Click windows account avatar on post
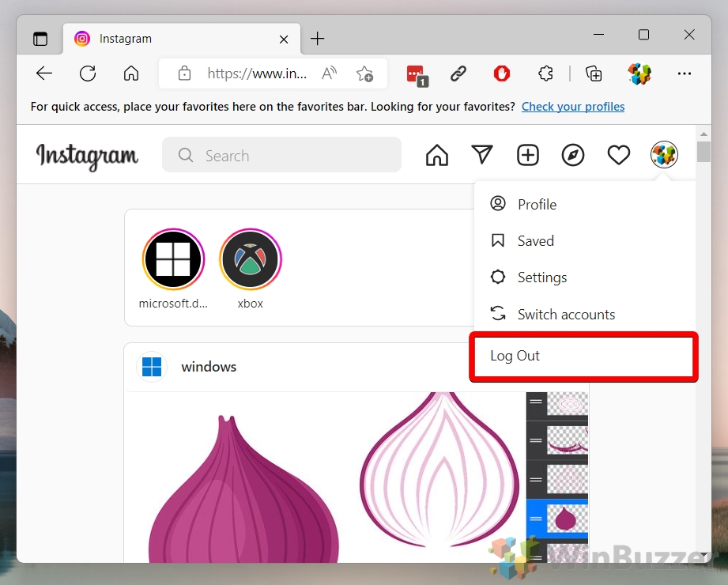 [x=151, y=367]
